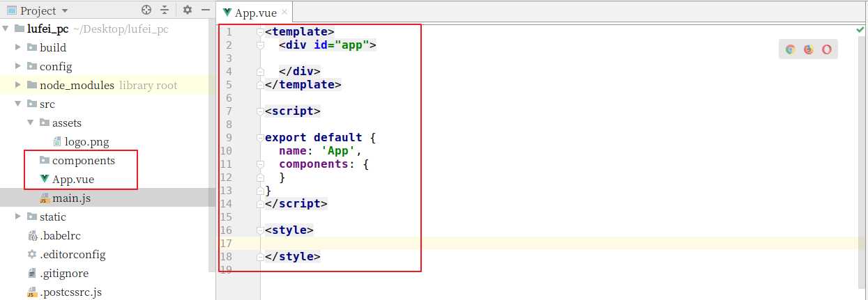Fold the style tag on line 16
This screenshot has height=300, width=868.
[260, 230]
